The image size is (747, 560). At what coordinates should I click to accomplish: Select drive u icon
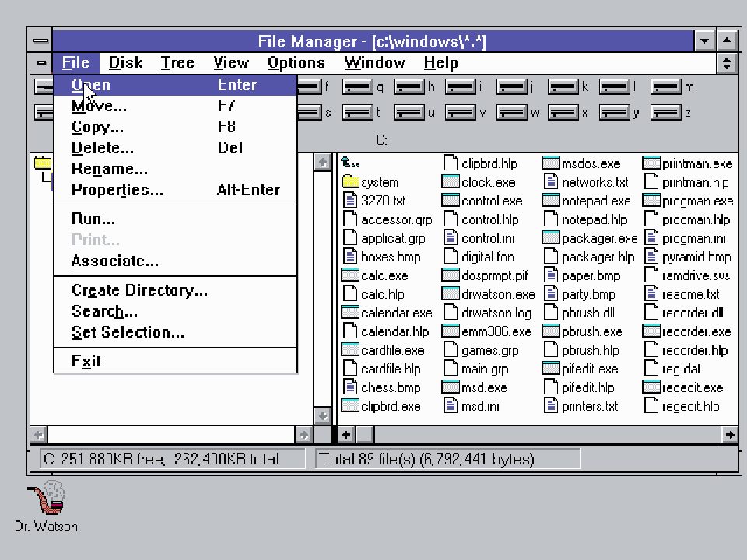(409, 113)
